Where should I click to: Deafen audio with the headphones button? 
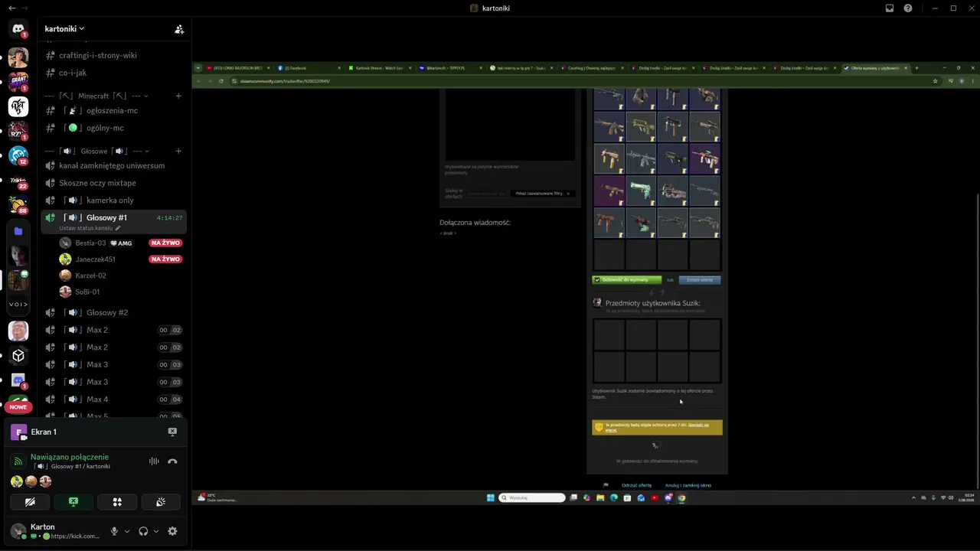[x=143, y=531]
